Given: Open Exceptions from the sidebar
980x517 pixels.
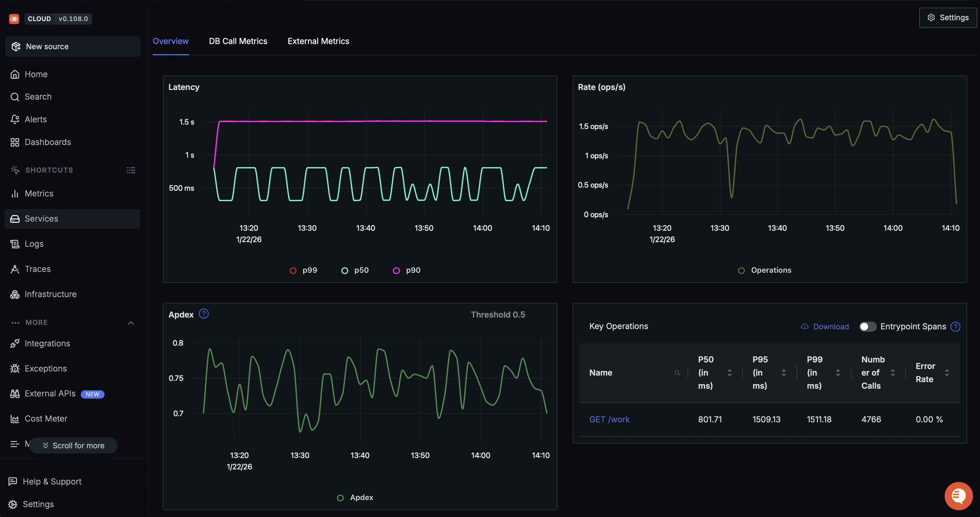Looking at the screenshot, I should [x=45, y=368].
